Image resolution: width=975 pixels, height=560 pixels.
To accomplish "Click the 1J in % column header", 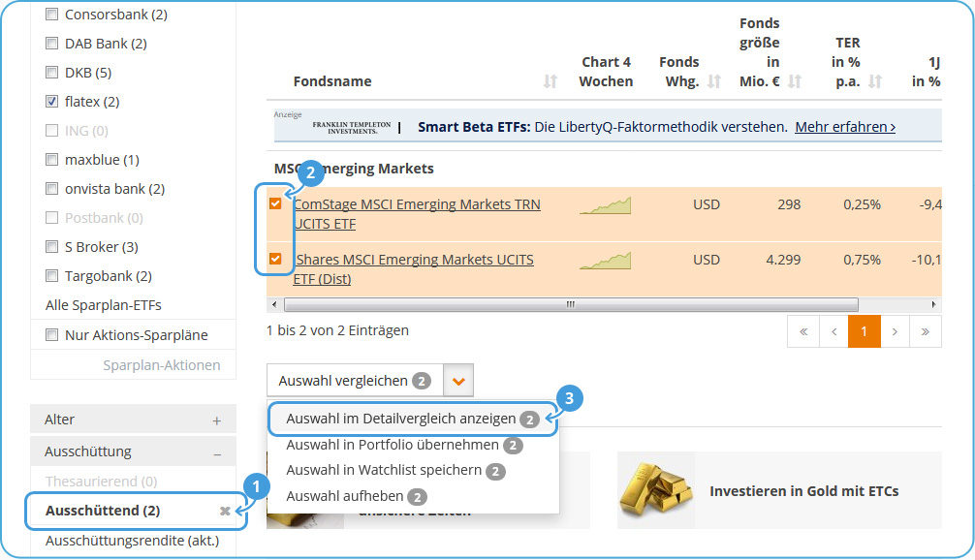I will [x=926, y=72].
